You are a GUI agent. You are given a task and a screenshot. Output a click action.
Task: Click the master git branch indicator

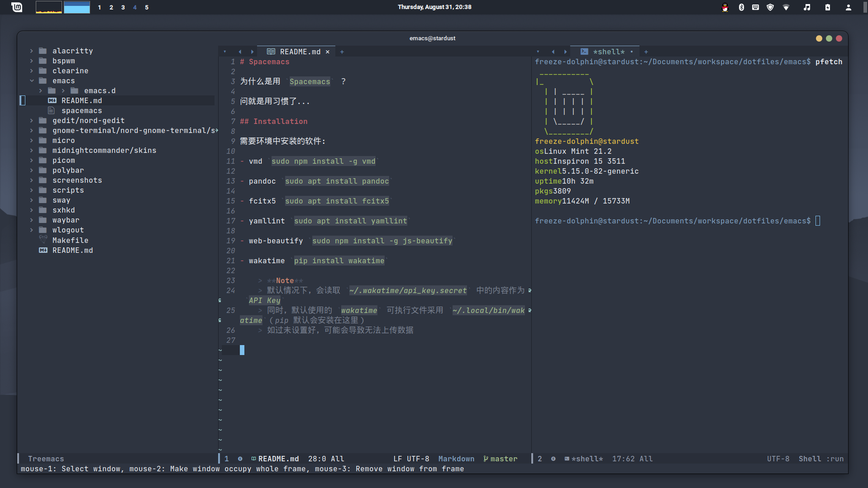click(x=501, y=459)
